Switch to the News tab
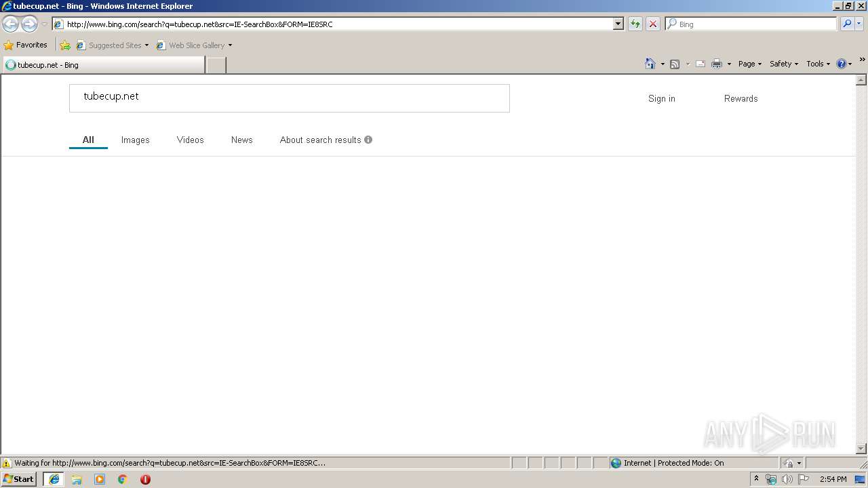The height and width of the screenshot is (488, 868). (x=241, y=140)
